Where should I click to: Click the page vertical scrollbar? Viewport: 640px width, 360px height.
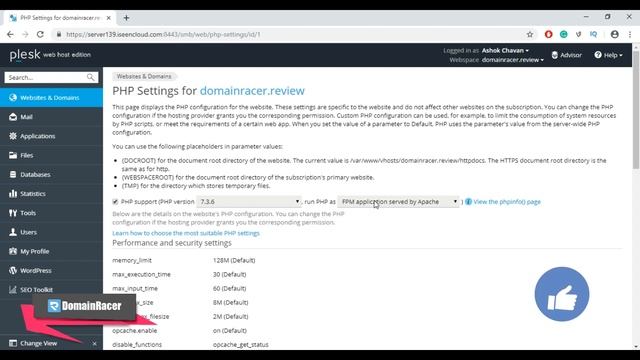pos(636,110)
